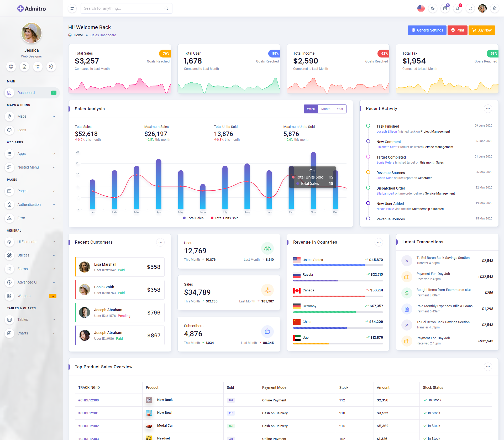Open the notifications bell icon

[x=458, y=8]
